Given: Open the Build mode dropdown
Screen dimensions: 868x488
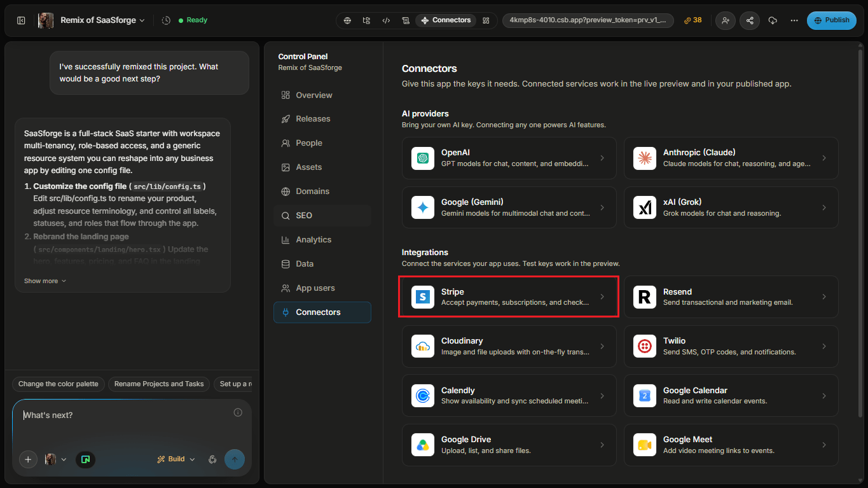Looking at the screenshot, I should (176, 459).
